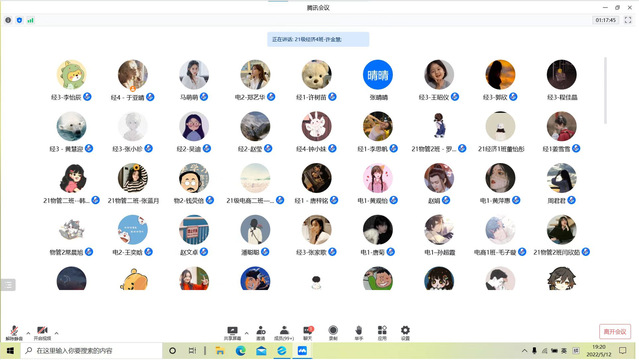Viewport: 639px width, 360px height.
Task: Open the share screen (共享屏幕) tool
Action: [232, 333]
